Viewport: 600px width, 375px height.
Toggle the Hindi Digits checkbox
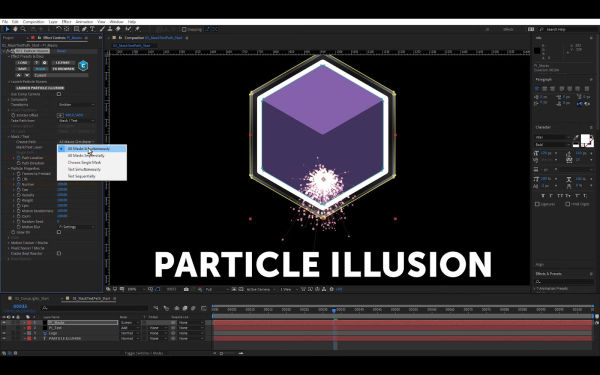(567, 204)
